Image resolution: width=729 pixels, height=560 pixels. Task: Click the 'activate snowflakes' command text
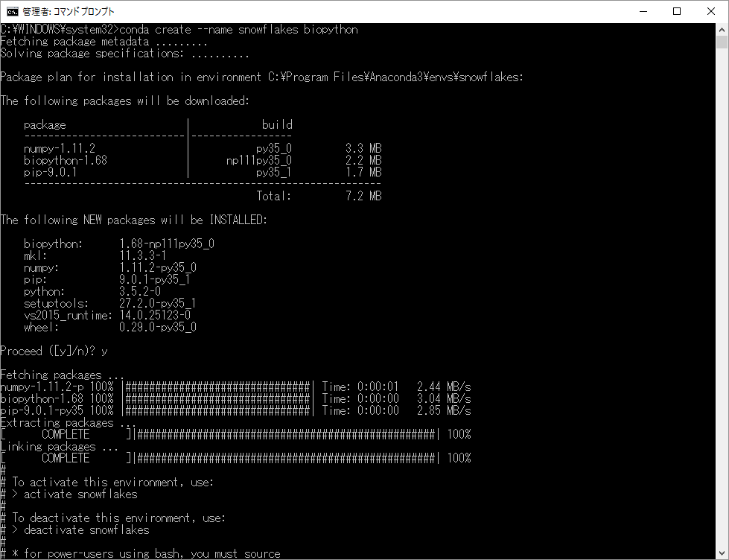80,494
